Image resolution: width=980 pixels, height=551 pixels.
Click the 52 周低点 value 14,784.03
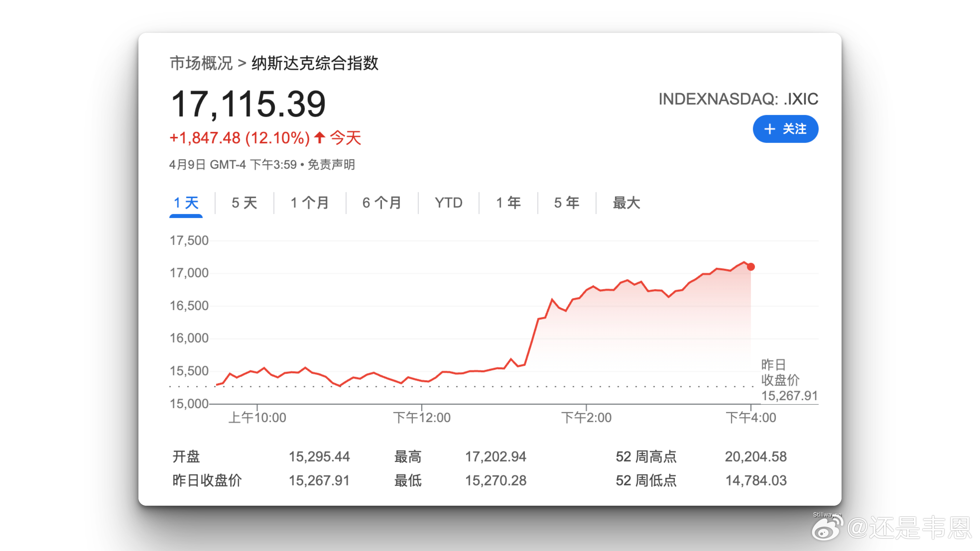point(756,481)
